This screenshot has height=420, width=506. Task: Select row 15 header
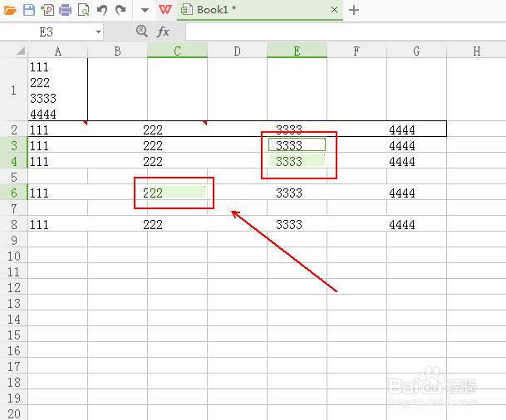coord(14,335)
